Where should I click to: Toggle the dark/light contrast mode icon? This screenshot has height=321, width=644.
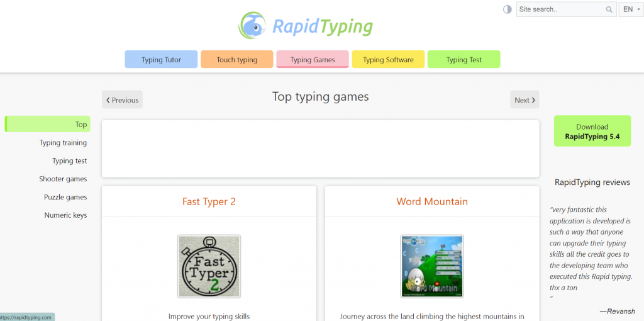(x=508, y=9)
